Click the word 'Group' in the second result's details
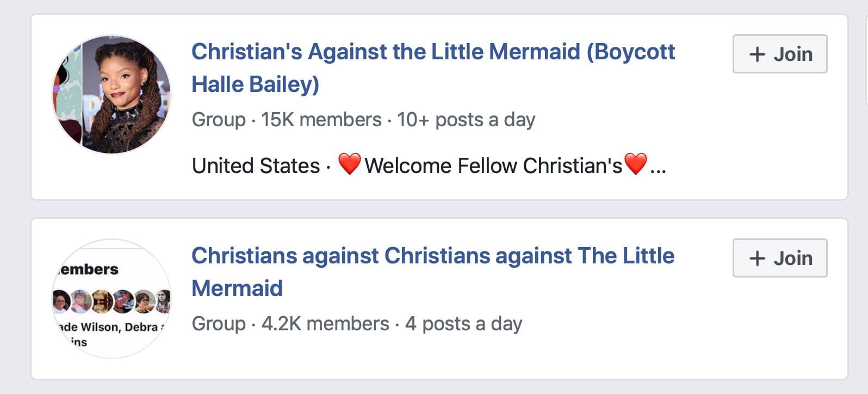 [219, 324]
